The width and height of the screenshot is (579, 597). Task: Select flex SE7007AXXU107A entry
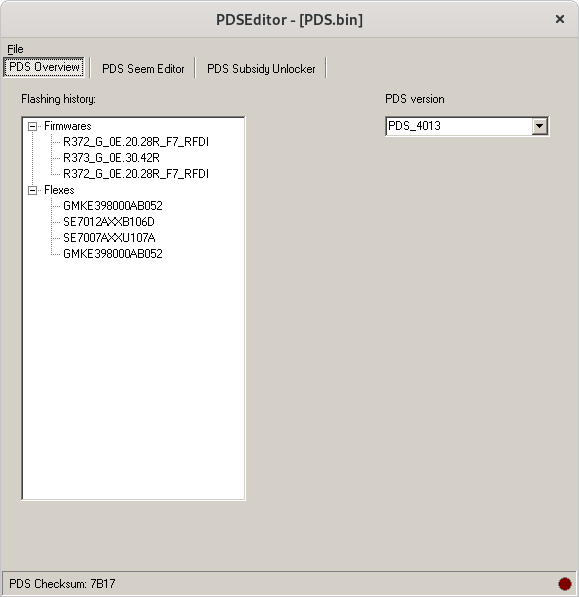[109, 238]
